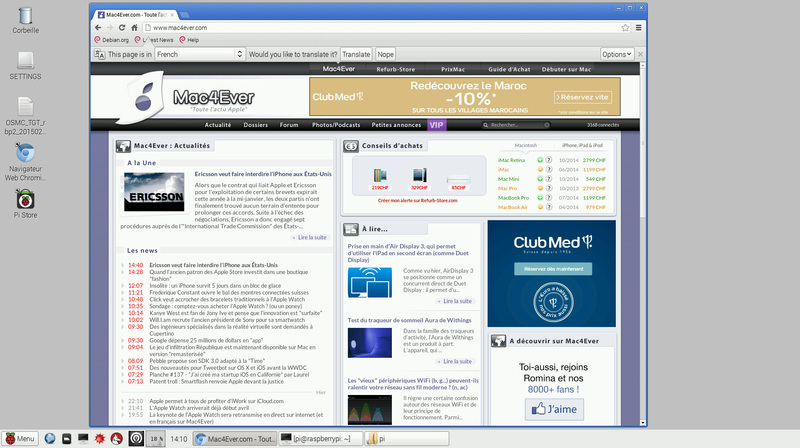
Task: Reload the page with refresh icon
Action: (x=122, y=28)
